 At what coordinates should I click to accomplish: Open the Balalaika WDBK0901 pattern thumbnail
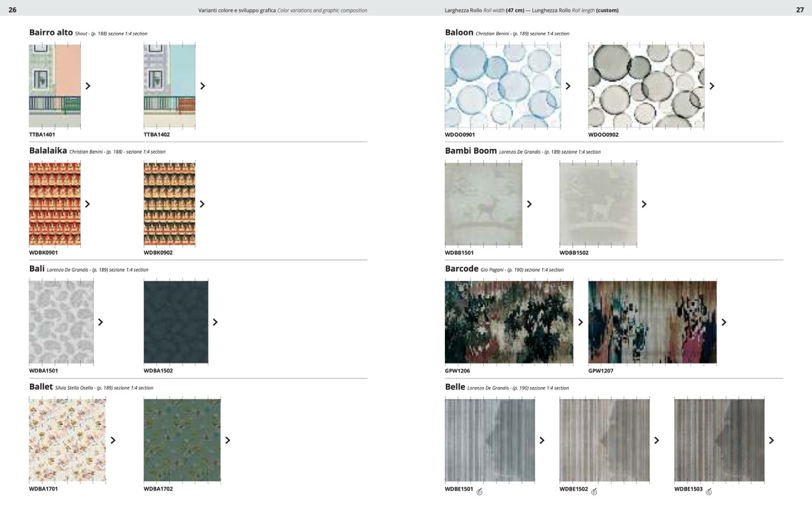pyautogui.click(x=54, y=204)
